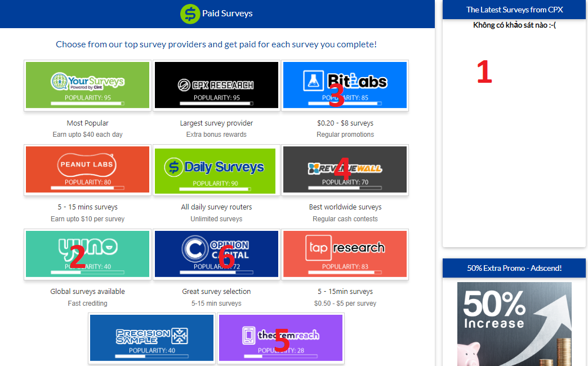Click the green dollar Paid Surveys icon
Image resolution: width=588 pixels, height=366 pixels.
190,14
